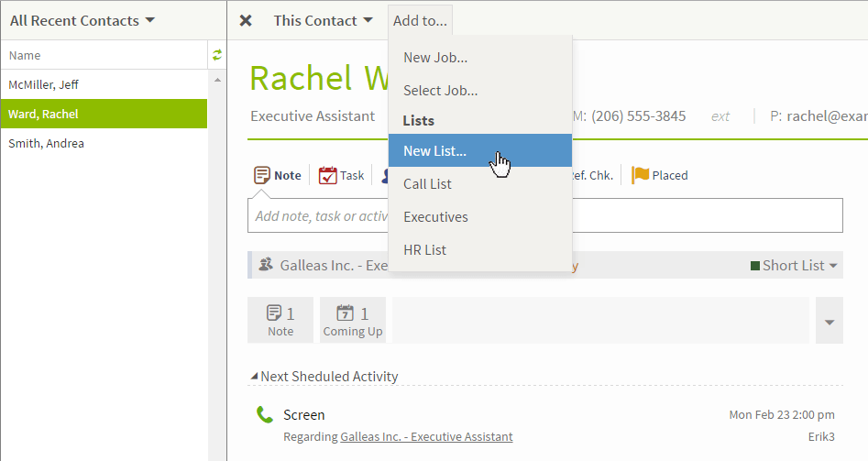Open the Galleas Inc. - Executive Assistant link
This screenshot has width=868, height=461.
426,436
